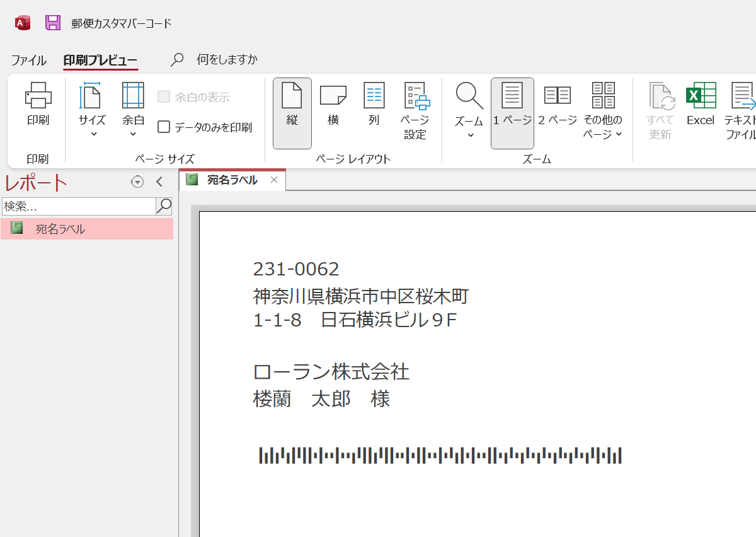Open the サイズ dropdown

click(x=92, y=112)
